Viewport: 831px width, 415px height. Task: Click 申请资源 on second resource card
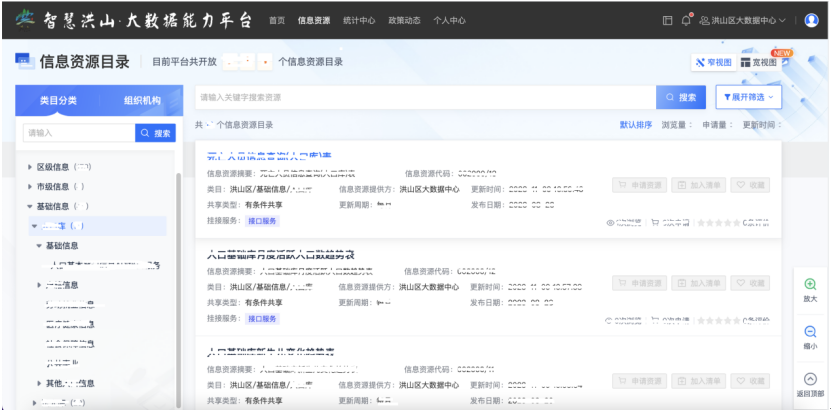[640, 283]
